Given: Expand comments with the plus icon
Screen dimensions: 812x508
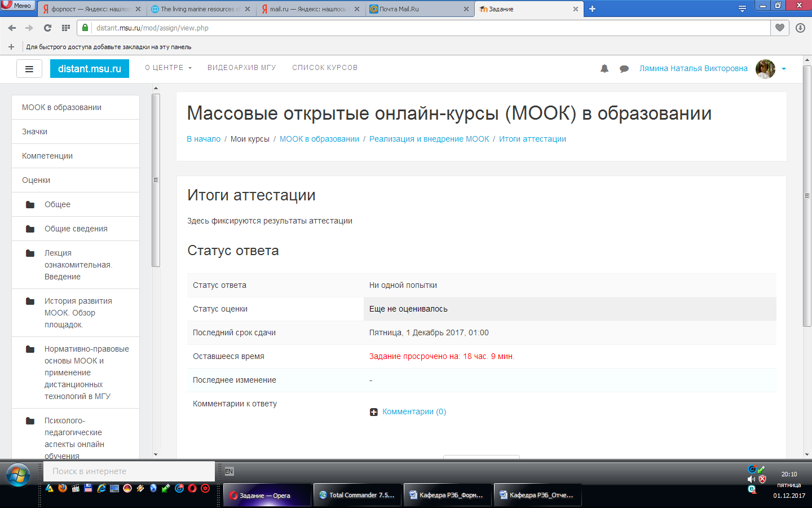Looking at the screenshot, I should tap(374, 412).
